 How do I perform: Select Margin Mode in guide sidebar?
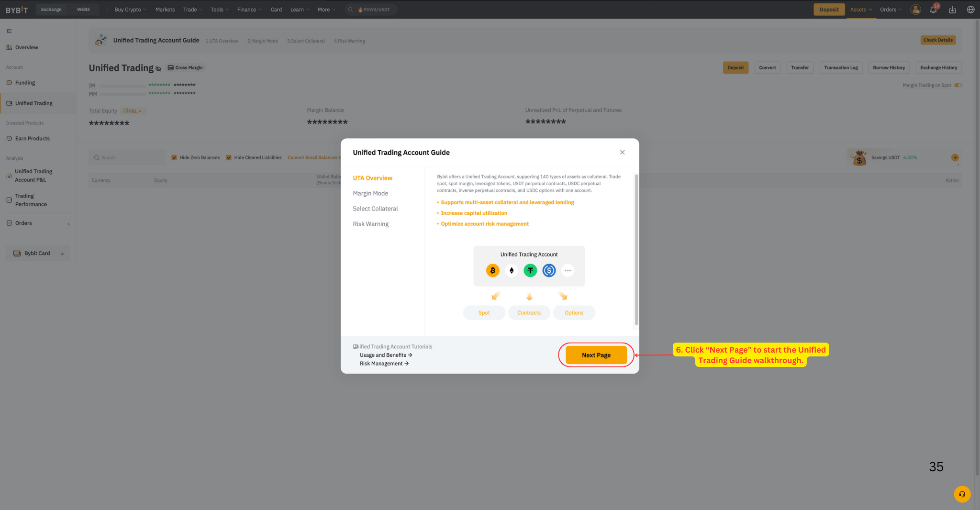(x=370, y=193)
